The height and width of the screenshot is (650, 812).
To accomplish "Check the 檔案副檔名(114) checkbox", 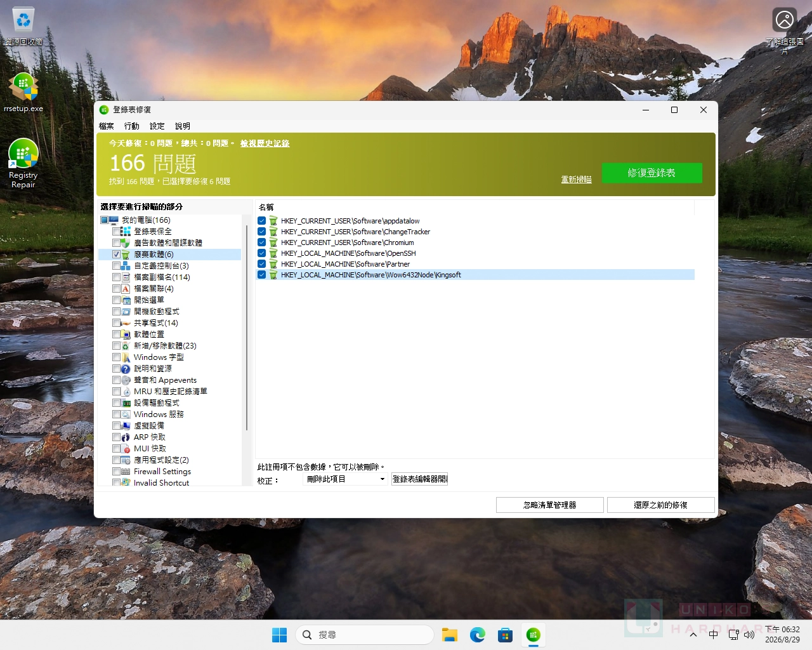I will 116,277.
